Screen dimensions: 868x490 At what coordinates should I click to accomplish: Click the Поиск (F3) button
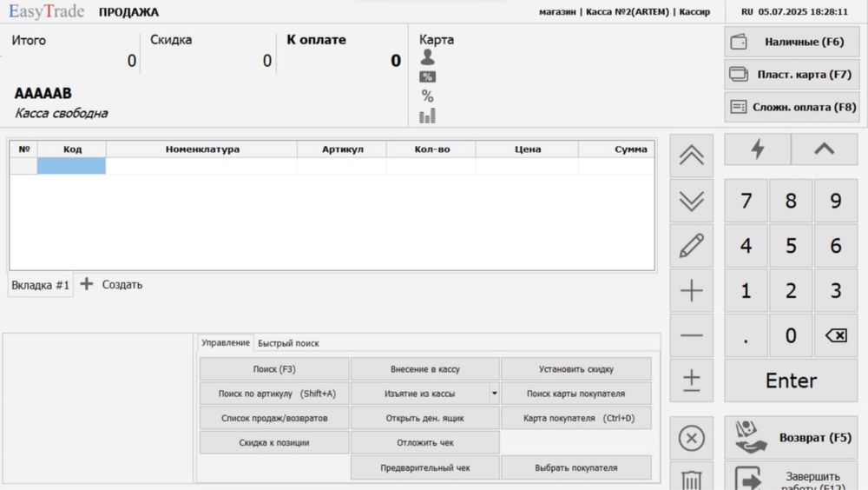tap(274, 369)
